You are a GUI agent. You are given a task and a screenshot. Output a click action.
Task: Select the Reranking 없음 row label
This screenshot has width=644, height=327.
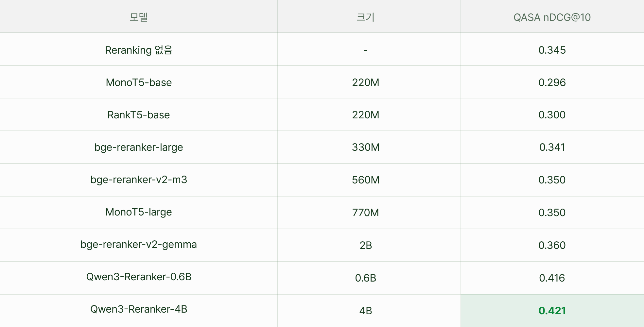click(139, 50)
